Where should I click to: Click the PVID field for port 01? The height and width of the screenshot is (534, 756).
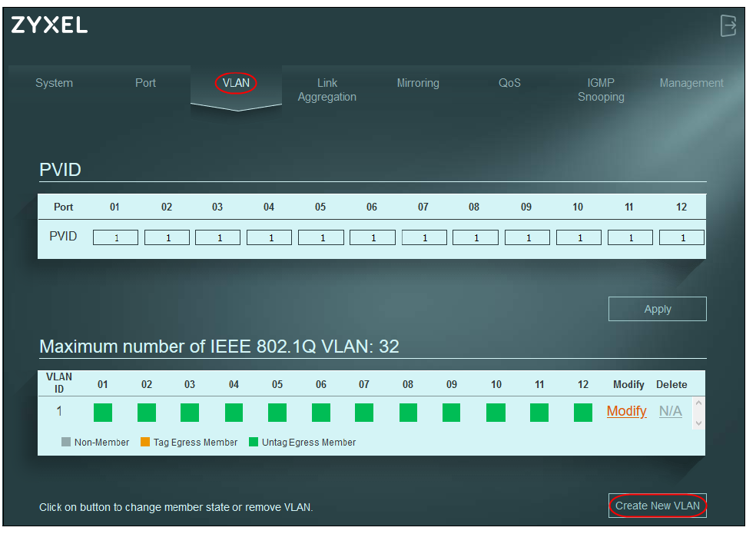pyautogui.click(x=115, y=237)
